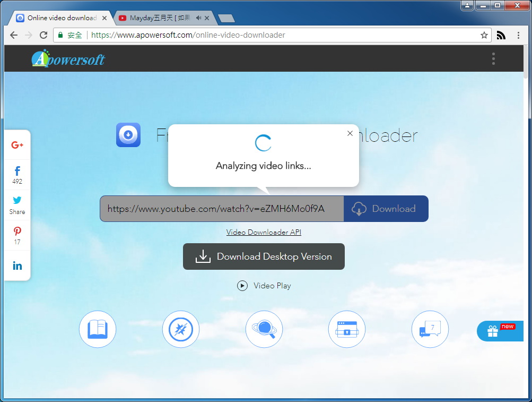Go forward in browser
The width and height of the screenshot is (532, 402).
[29, 35]
